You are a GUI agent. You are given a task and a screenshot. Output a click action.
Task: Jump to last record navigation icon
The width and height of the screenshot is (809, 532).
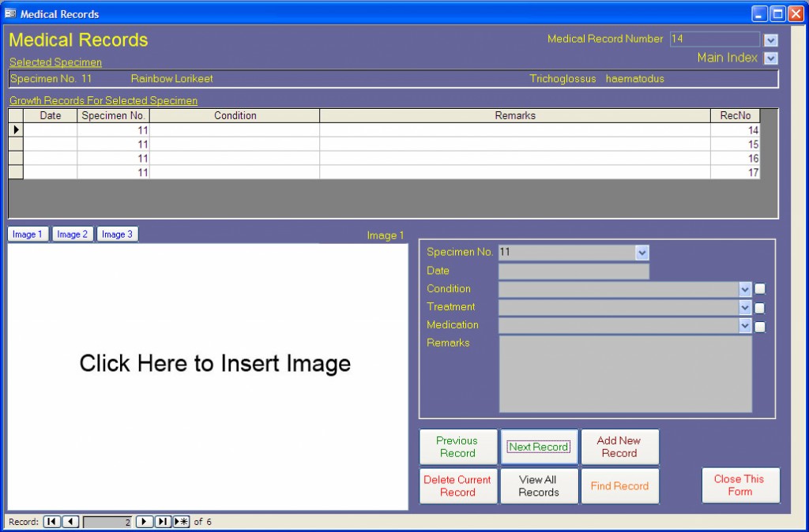coord(163,522)
